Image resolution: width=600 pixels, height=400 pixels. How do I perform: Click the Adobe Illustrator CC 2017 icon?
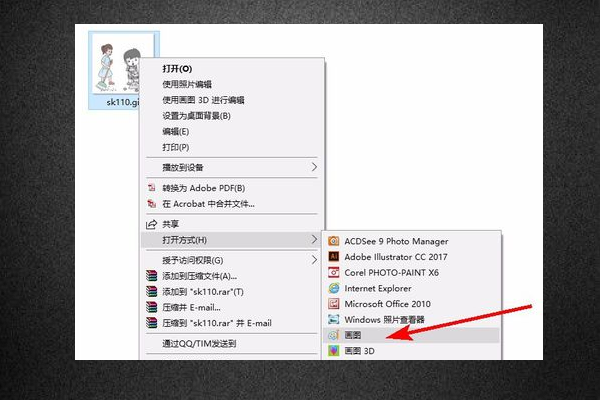pos(334,257)
